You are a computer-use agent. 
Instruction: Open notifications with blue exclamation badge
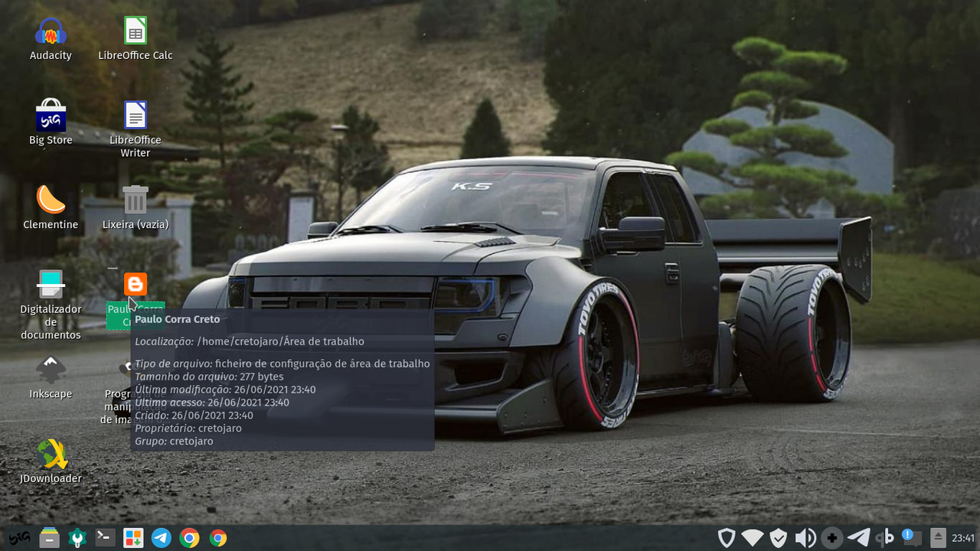coord(911,537)
